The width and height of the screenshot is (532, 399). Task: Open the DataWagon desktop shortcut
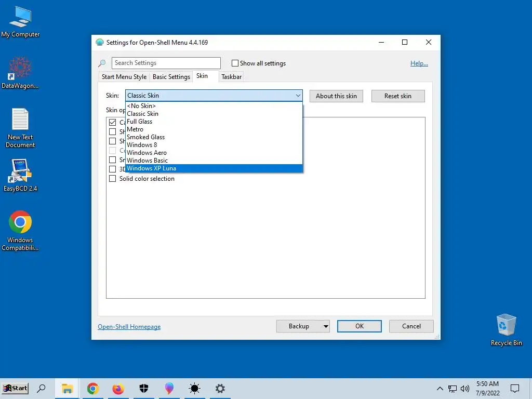pos(20,73)
